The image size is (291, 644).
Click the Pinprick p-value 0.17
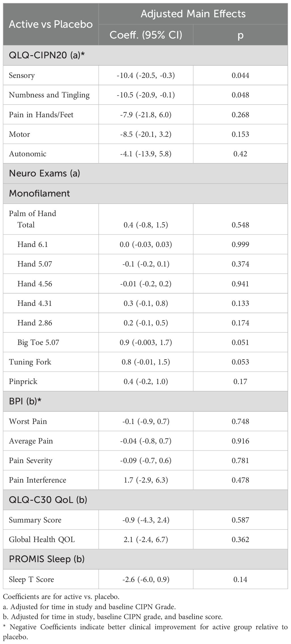pos(240,381)
